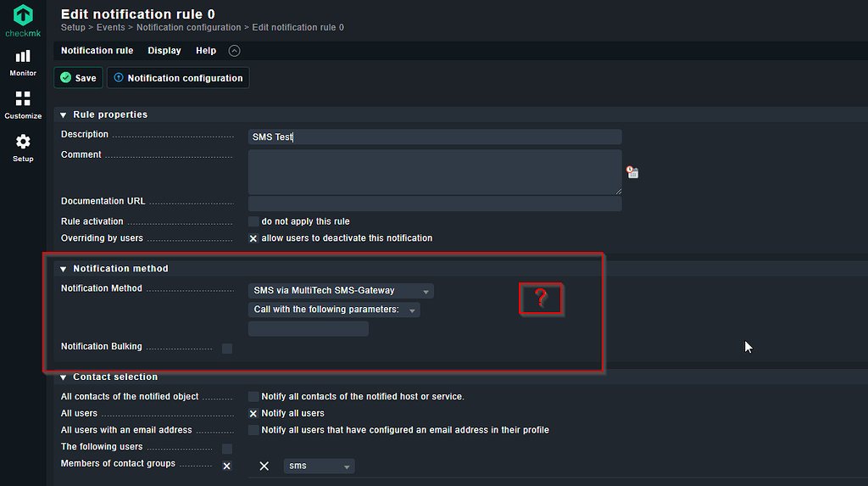
Task: Open 'Call with the following parameters' dropdown
Action: coord(334,310)
